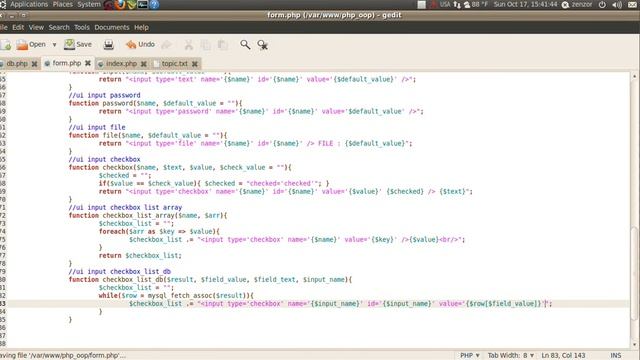Open Find using the magnifier icon

tap(245, 44)
